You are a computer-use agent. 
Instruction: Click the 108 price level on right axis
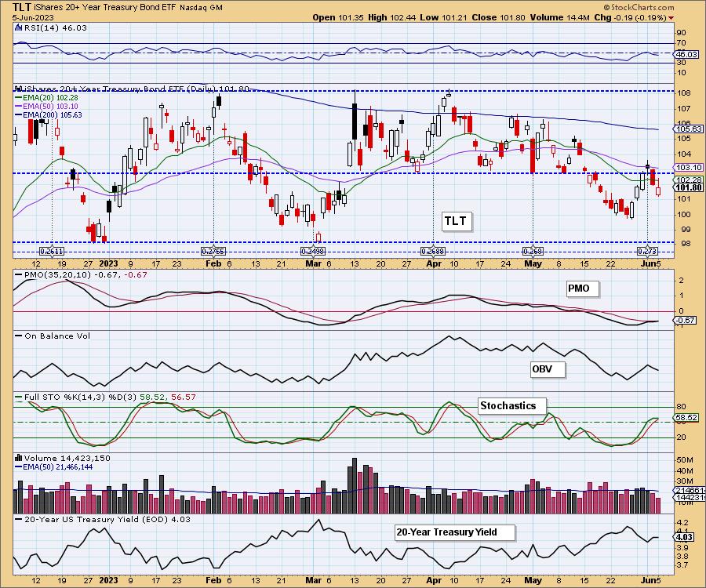coord(685,93)
